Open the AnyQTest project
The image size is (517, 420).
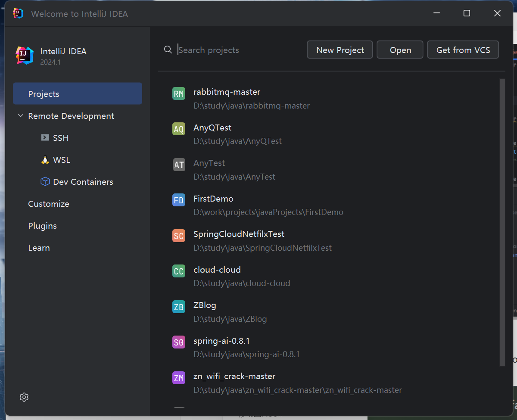[212, 128]
